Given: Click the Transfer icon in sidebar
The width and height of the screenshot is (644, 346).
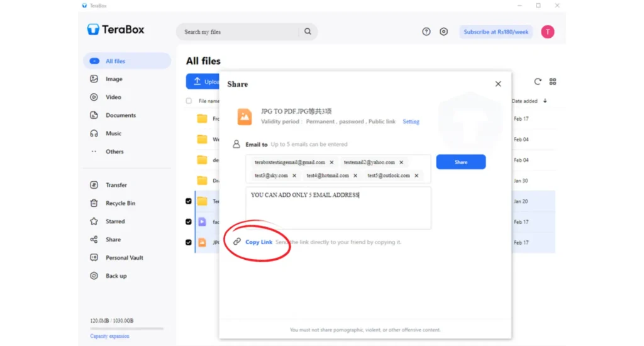Looking at the screenshot, I should (x=94, y=185).
